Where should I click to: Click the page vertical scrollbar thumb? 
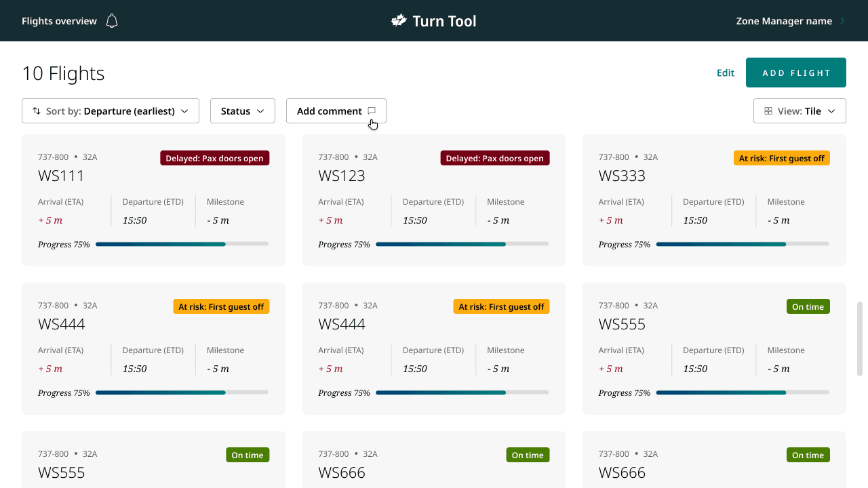point(860,339)
